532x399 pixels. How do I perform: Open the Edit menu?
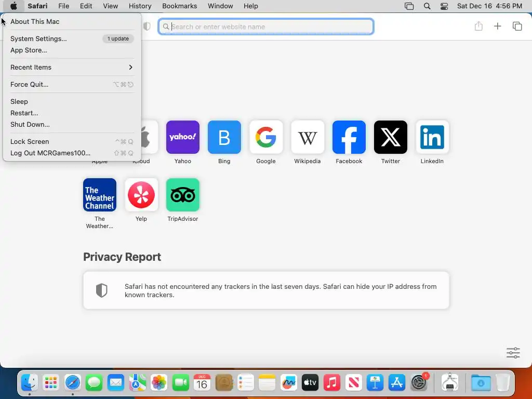[x=86, y=6]
